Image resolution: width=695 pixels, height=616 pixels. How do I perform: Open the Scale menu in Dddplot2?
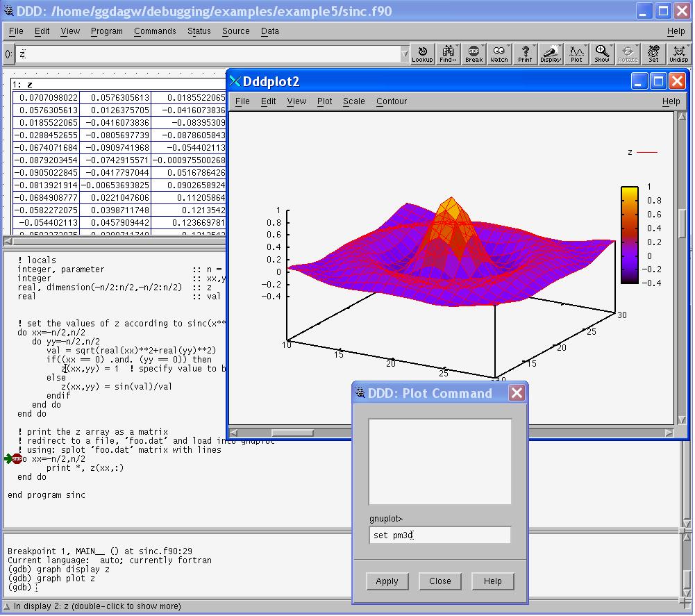pos(353,101)
